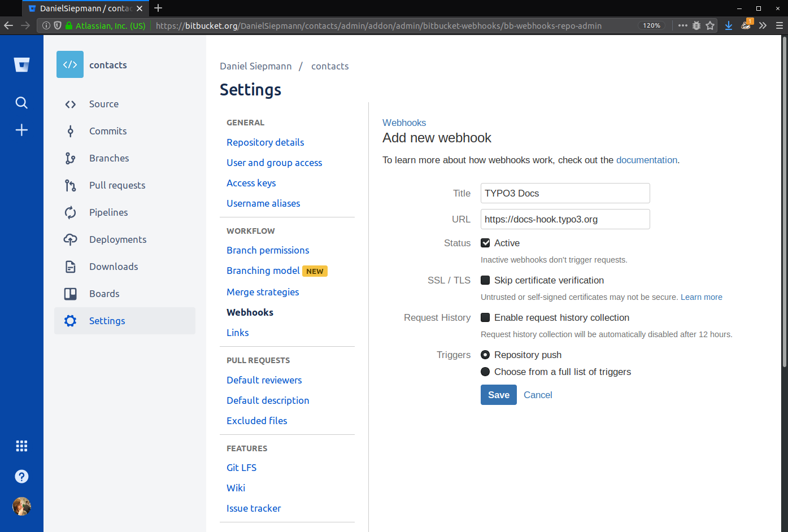Check Enable request history collection
This screenshot has height=532, width=788.
pyautogui.click(x=485, y=317)
